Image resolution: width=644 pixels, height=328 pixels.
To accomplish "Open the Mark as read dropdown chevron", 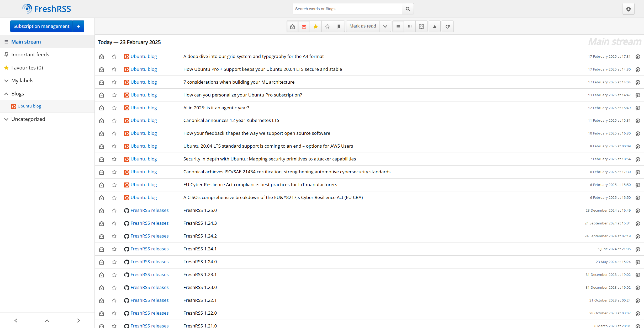I will [385, 26].
